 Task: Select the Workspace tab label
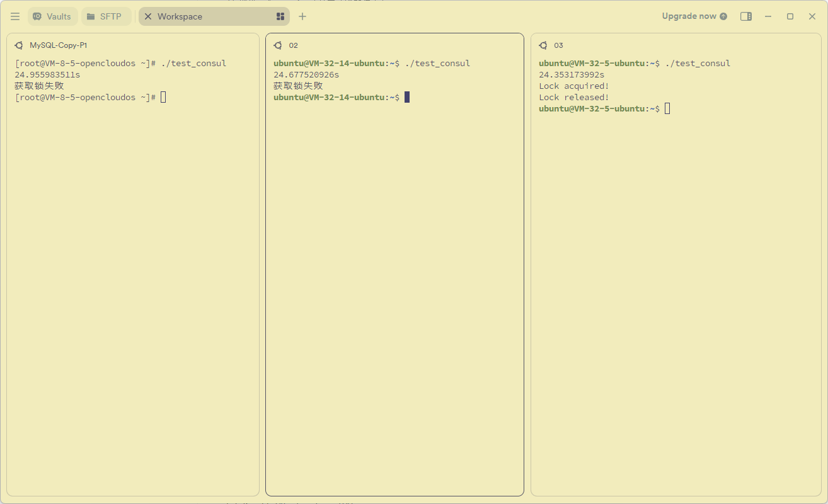click(180, 16)
